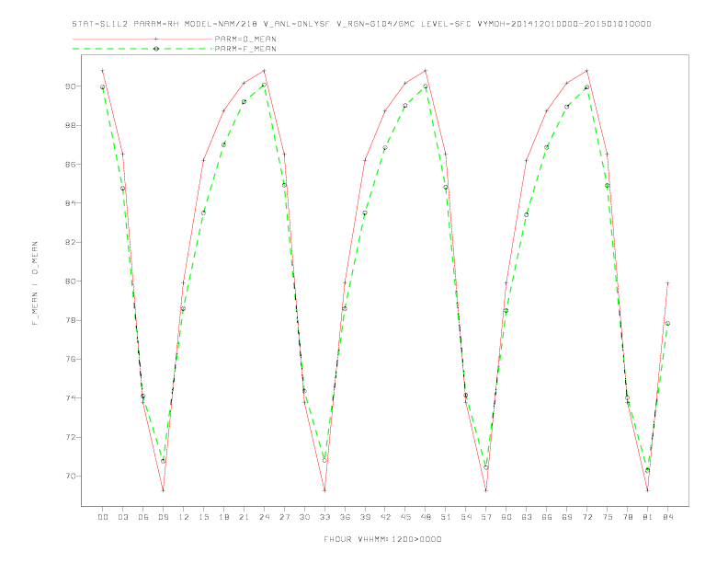The width and height of the screenshot is (728, 563).
Task: Click x-axis tick label 33
Action: point(324,517)
